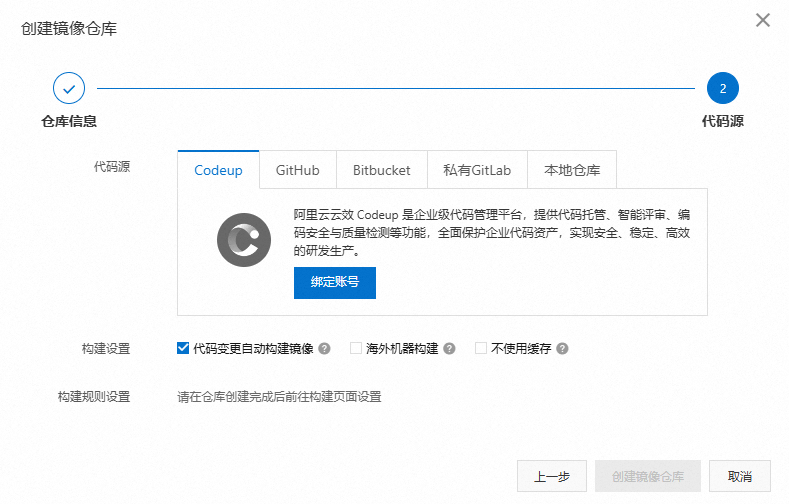Switch to the Bitbucket tab

click(x=382, y=170)
